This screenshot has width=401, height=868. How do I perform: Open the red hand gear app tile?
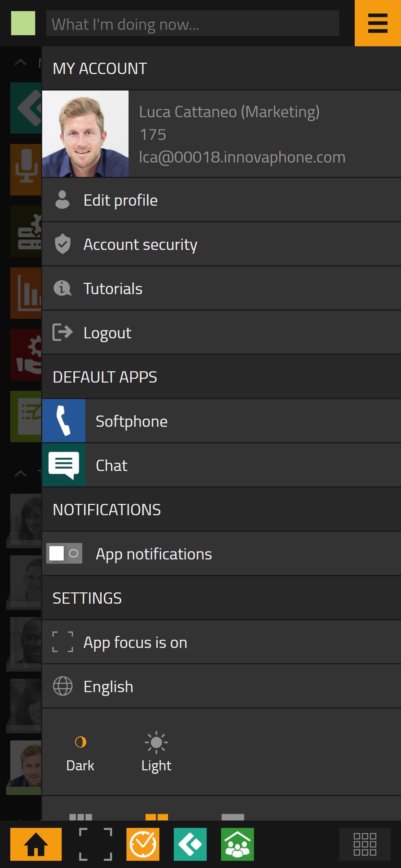click(26, 355)
